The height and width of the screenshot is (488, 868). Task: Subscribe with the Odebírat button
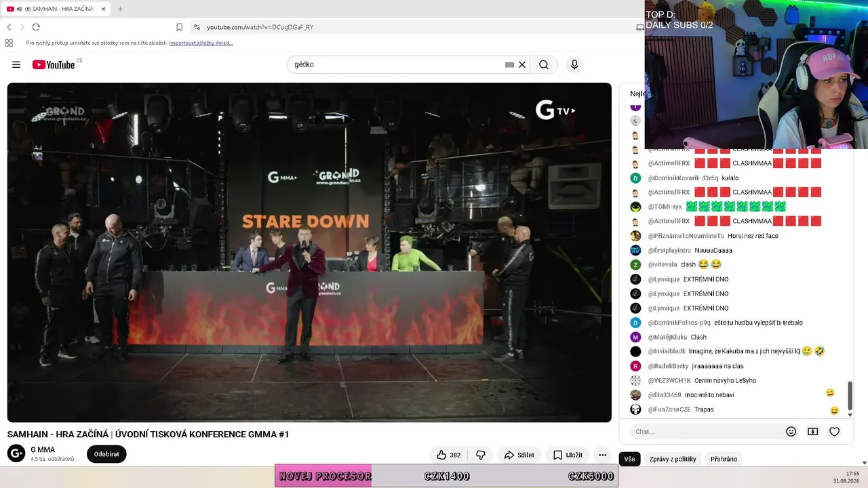point(106,454)
